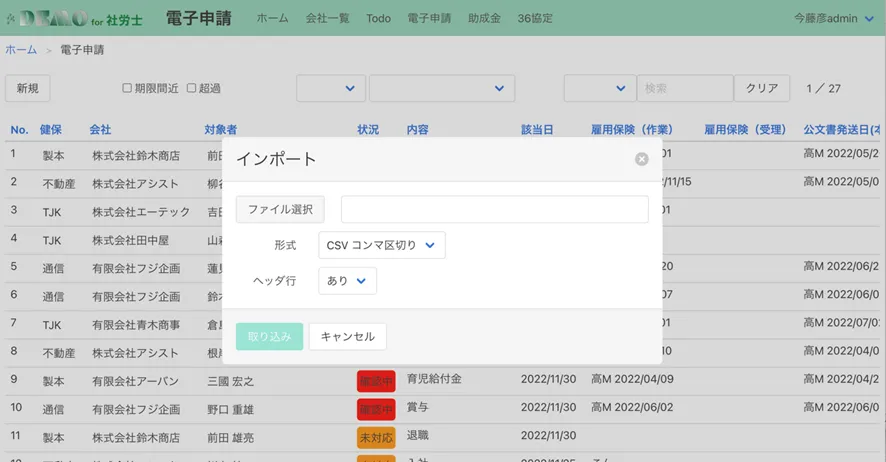886x462 pixels.
Task: Click the ホーム breadcrumb link
Action: 21,50
